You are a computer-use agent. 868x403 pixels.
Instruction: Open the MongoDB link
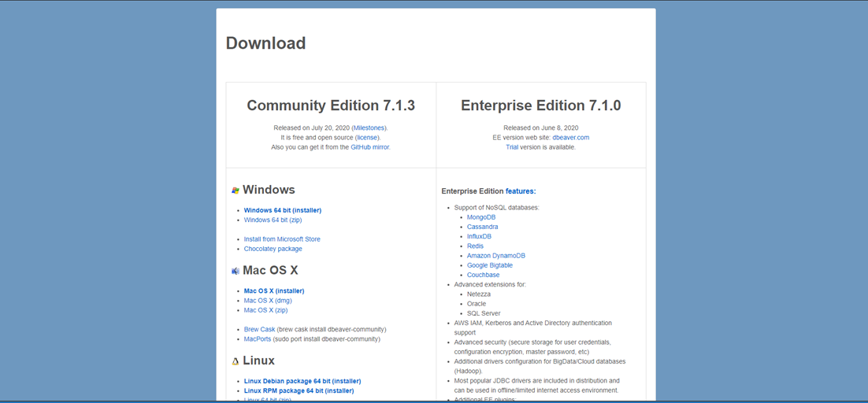point(481,217)
